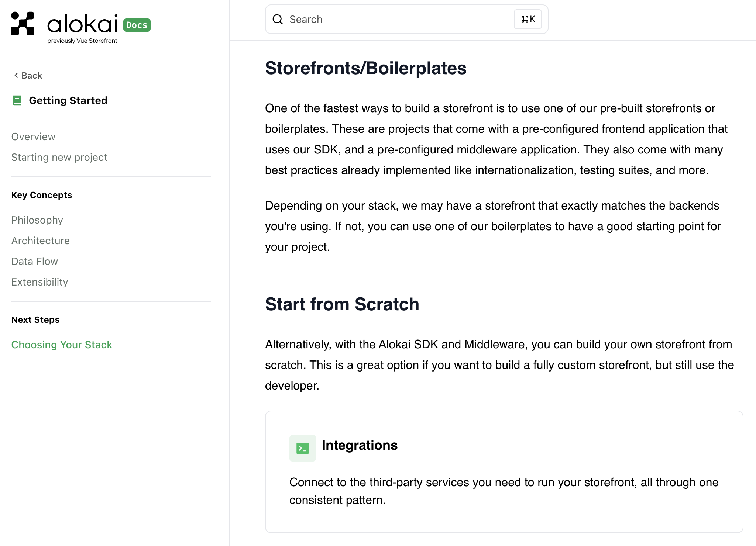Open the Overview page
Image resolution: width=756 pixels, height=546 pixels.
pyautogui.click(x=33, y=136)
